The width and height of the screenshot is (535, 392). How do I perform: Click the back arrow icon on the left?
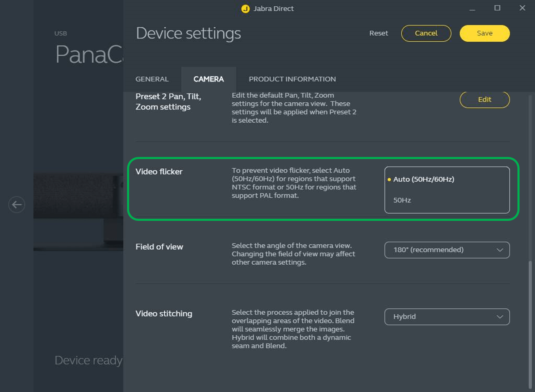tap(17, 205)
